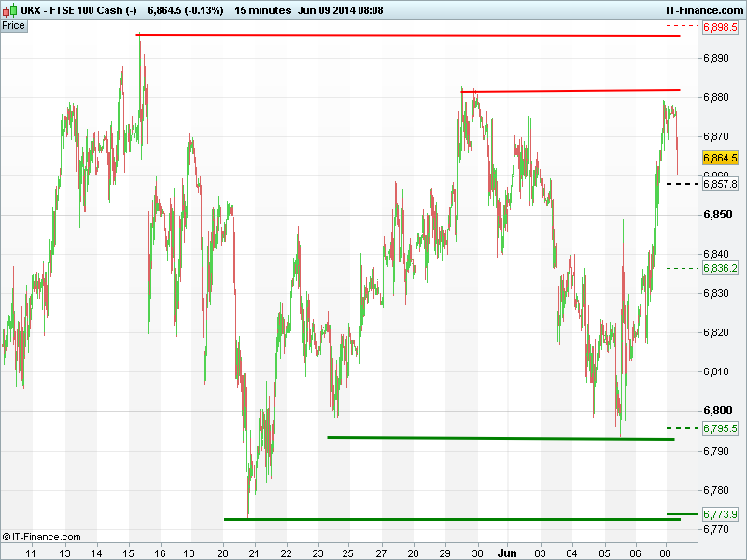
Task: Click date 23 on the time axis
Action: pos(317,553)
